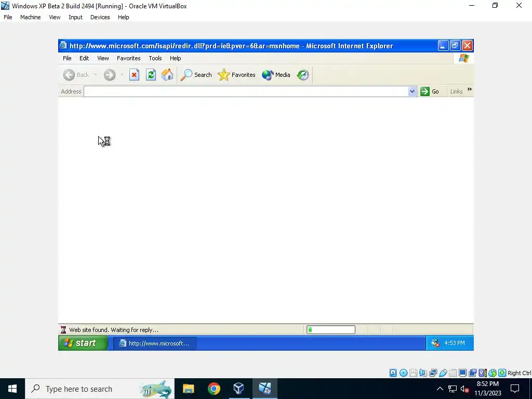Open File Explorer from the taskbar
The width and height of the screenshot is (532, 399).
tap(188, 389)
